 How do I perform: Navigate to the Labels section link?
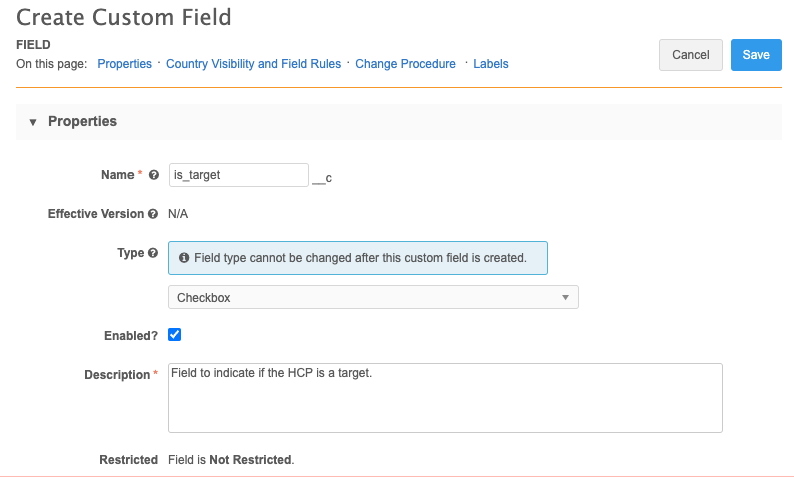(490, 64)
